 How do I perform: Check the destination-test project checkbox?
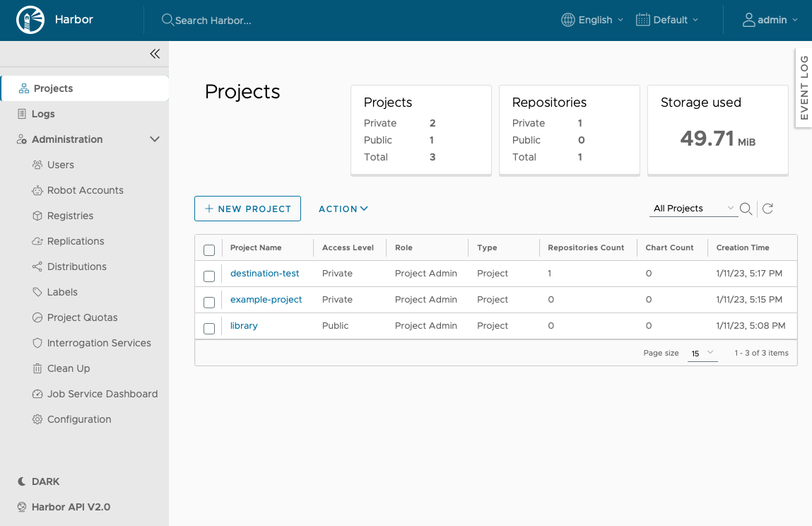209,276
